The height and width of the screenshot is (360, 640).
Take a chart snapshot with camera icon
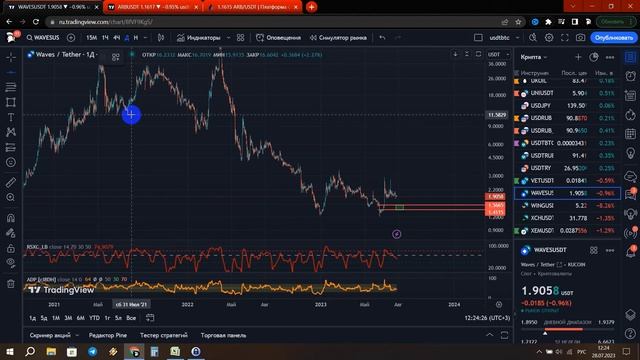pos(580,38)
